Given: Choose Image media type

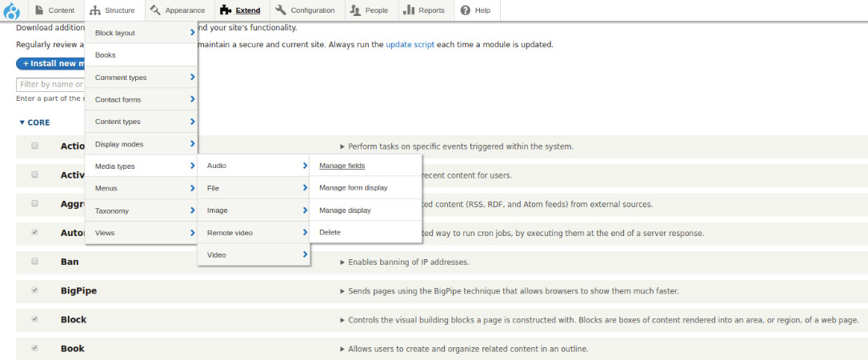Looking at the screenshot, I should [254, 210].
